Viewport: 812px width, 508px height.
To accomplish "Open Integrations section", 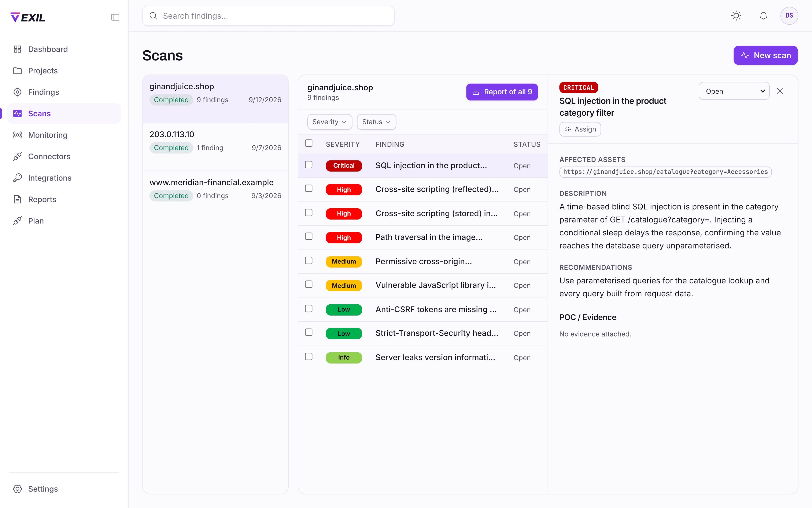I will 64,178.
